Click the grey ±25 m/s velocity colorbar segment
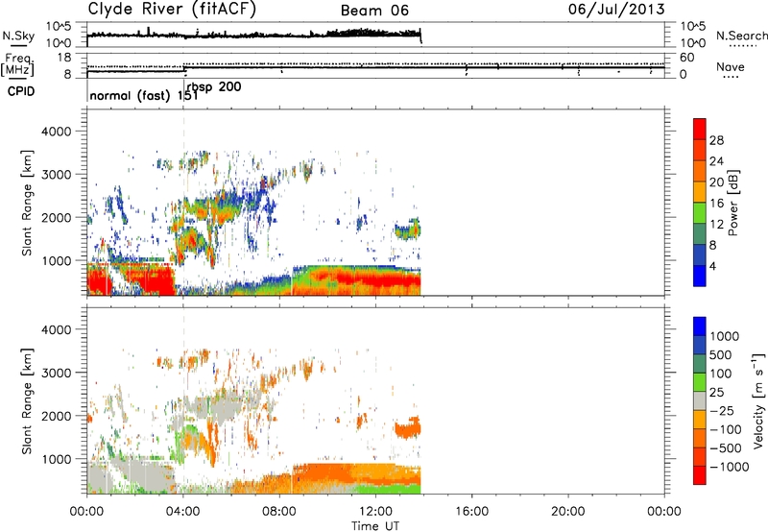The height and width of the screenshot is (532, 768). 700,400
